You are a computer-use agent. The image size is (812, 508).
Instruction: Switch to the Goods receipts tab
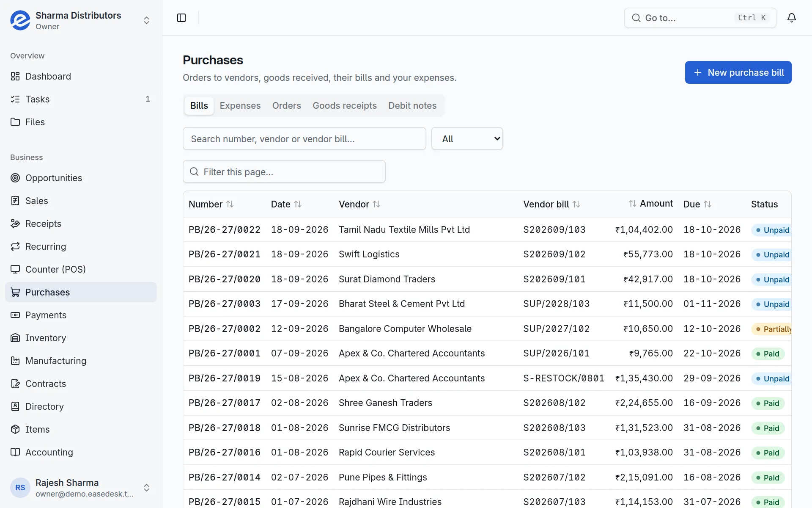click(x=345, y=105)
